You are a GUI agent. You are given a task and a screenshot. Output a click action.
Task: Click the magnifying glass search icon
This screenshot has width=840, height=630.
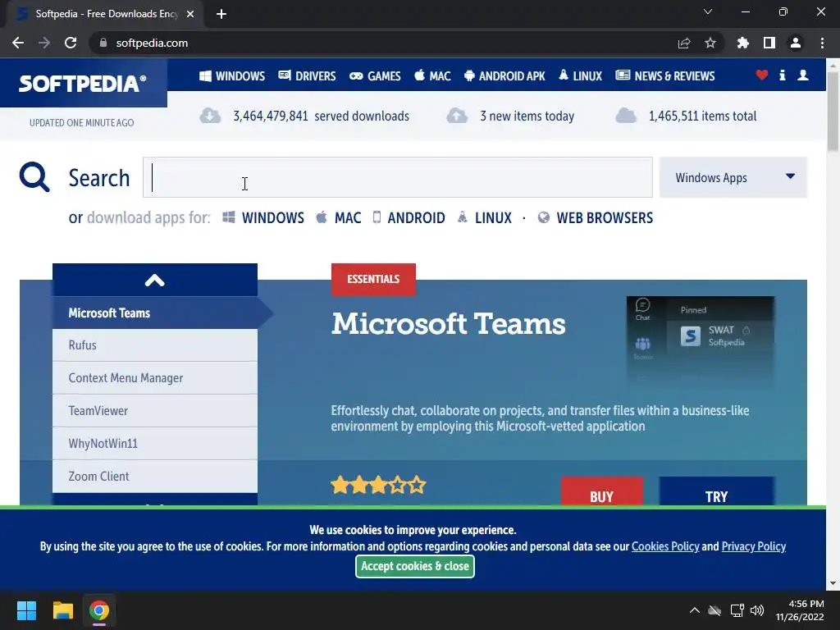tap(34, 177)
